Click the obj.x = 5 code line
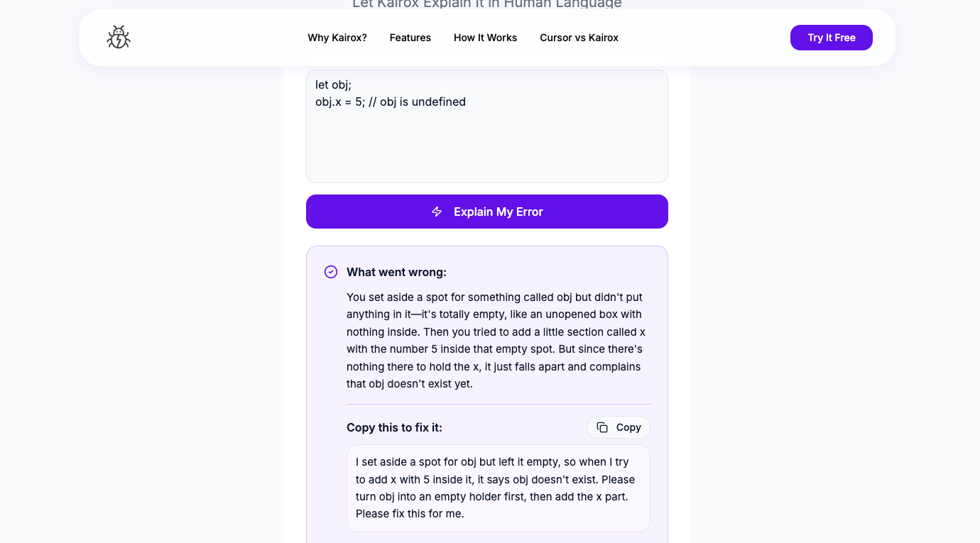 pyautogui.click(x=391, y=102)
